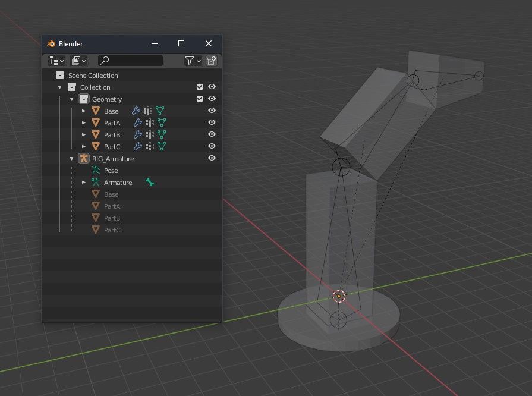Open the outliner filter dropdown
Viewport: 532px width, 396px height.
193,61
